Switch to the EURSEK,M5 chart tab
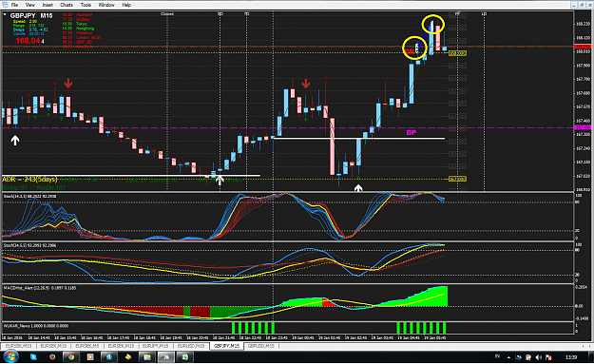 86,346
